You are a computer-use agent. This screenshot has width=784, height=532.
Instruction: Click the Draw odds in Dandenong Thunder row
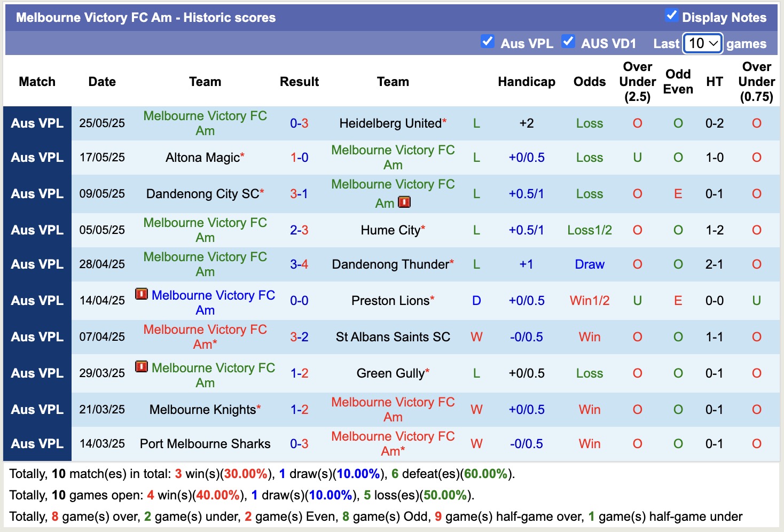(589, 264)
